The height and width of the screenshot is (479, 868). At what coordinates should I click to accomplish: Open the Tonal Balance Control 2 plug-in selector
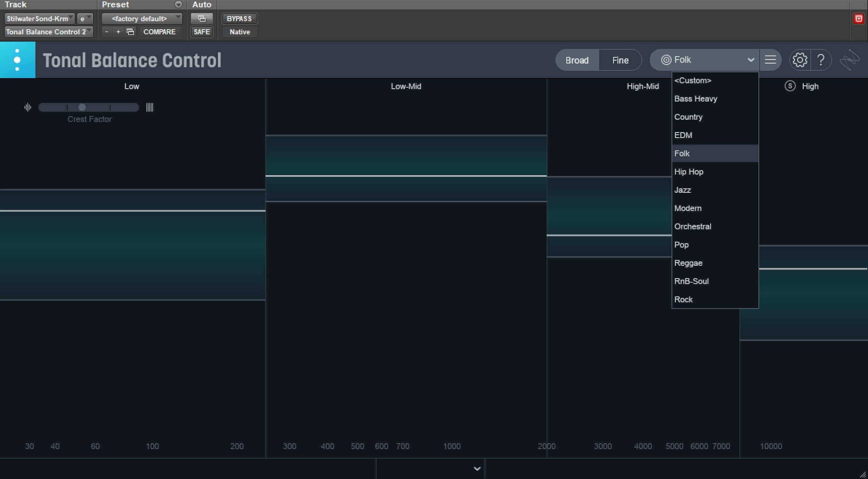pos(49,32)
